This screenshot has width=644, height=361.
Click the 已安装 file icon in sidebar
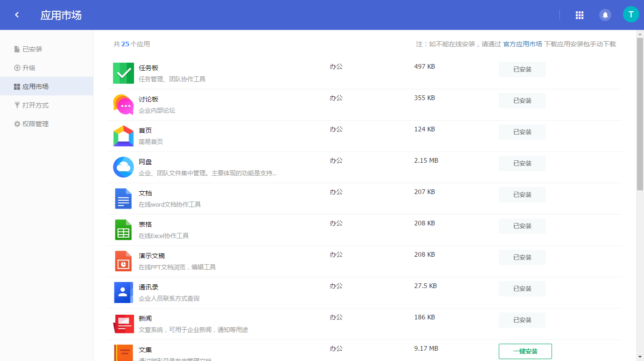17,49
